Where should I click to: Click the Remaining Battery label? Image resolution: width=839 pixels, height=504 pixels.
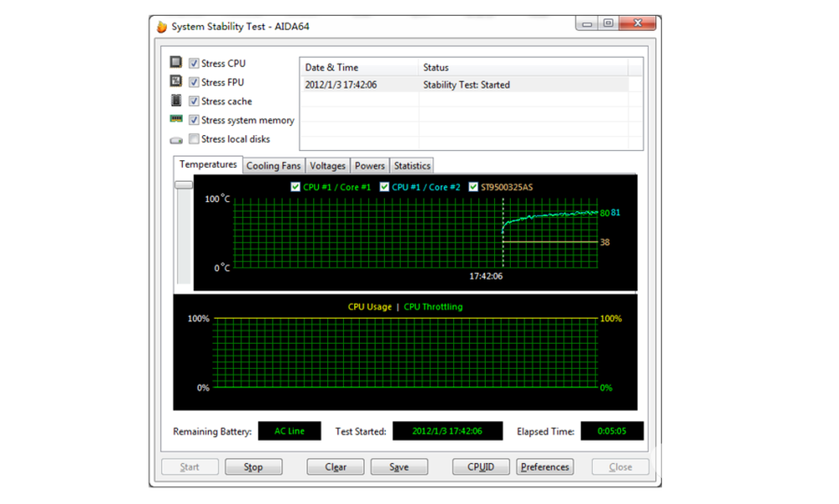click(212, 431)
